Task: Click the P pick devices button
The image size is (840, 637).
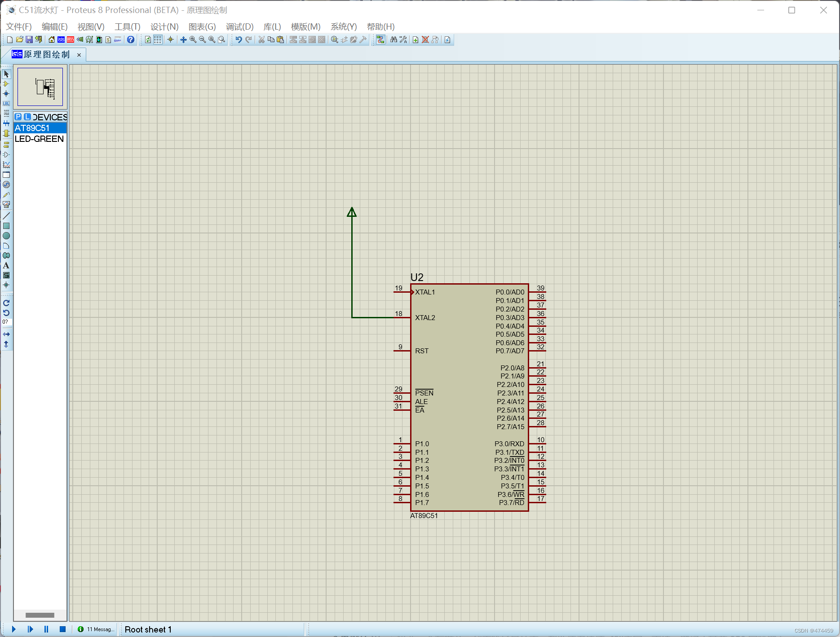Action: (x=18, y=117)
